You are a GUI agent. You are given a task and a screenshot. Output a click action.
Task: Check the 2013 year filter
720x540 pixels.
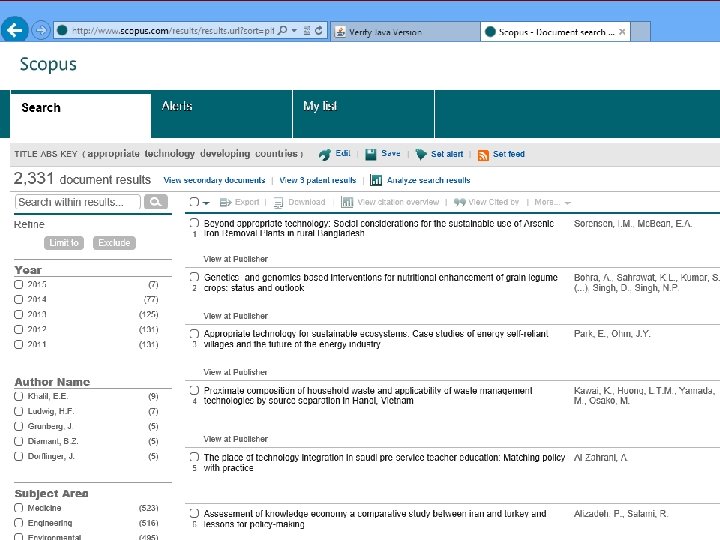pos(18,315)
